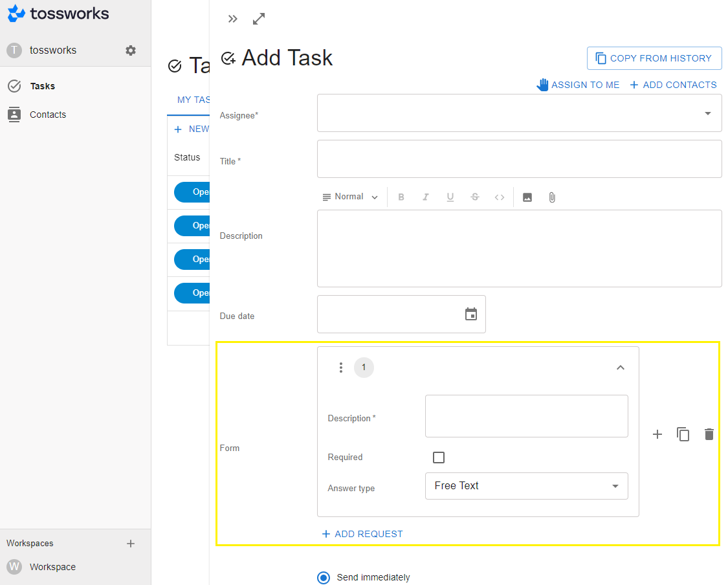Open tossworks settings gear
This screenshot has width=728, height=585.
[131, 50]
